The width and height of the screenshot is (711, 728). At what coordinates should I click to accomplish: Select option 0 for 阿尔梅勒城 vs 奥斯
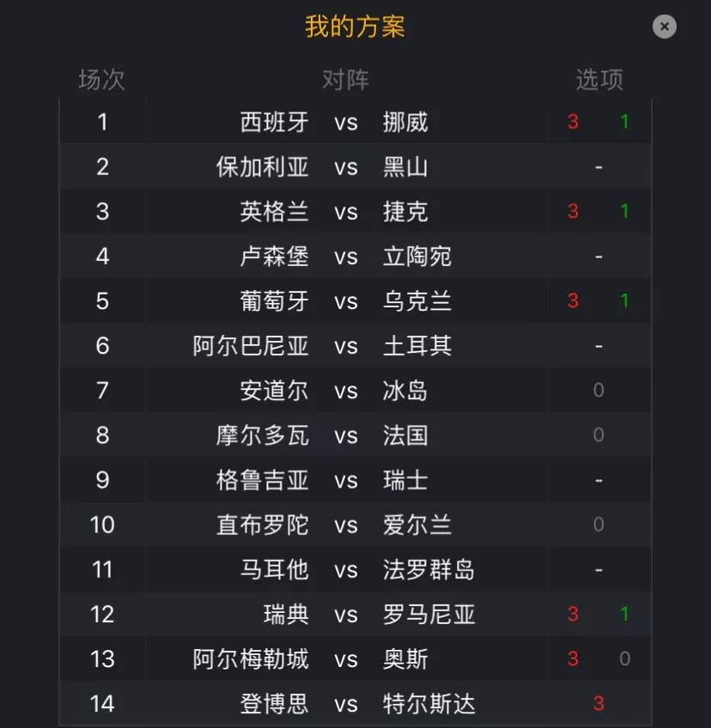[x=624, y=658]
